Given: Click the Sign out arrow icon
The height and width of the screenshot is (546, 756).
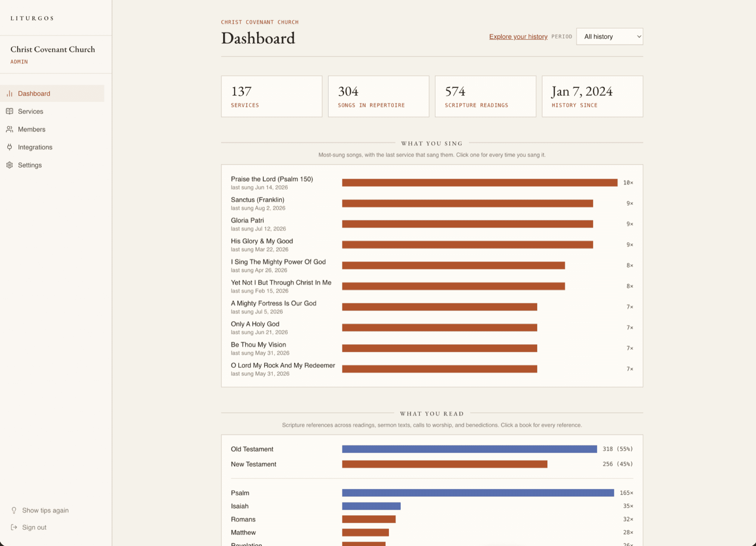Looking at the screenshot, I should (14, 527).
